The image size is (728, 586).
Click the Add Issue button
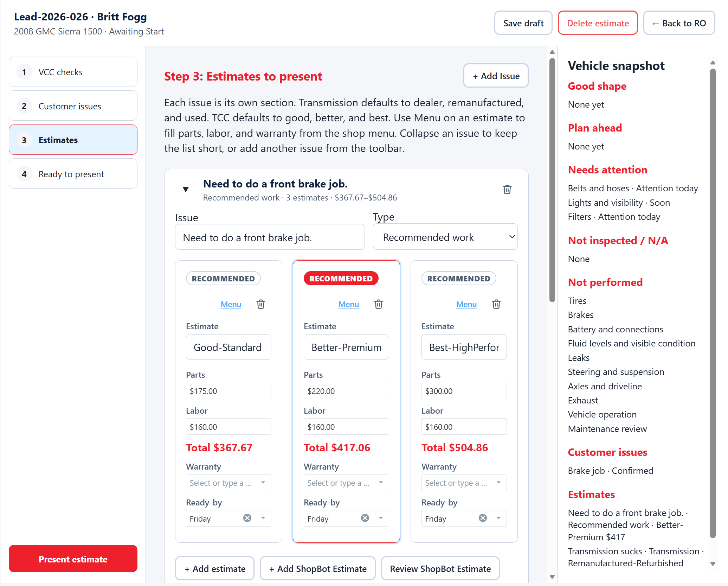pos(496,76)
